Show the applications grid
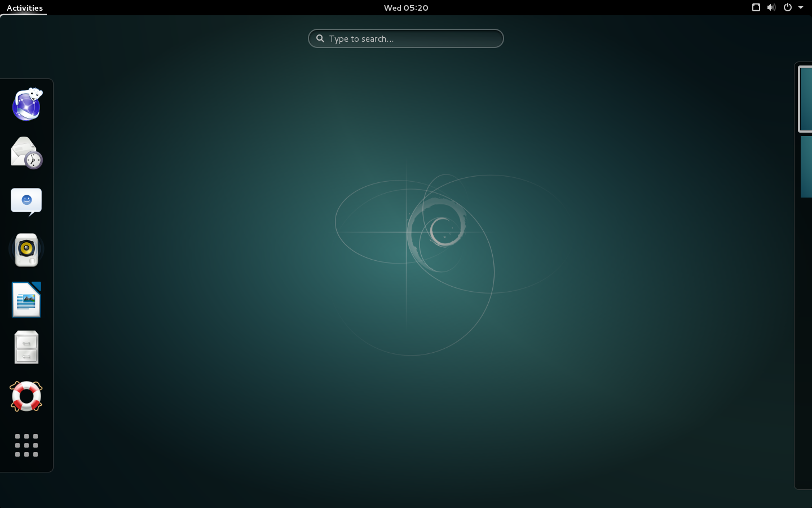 [x=26, y=445]
